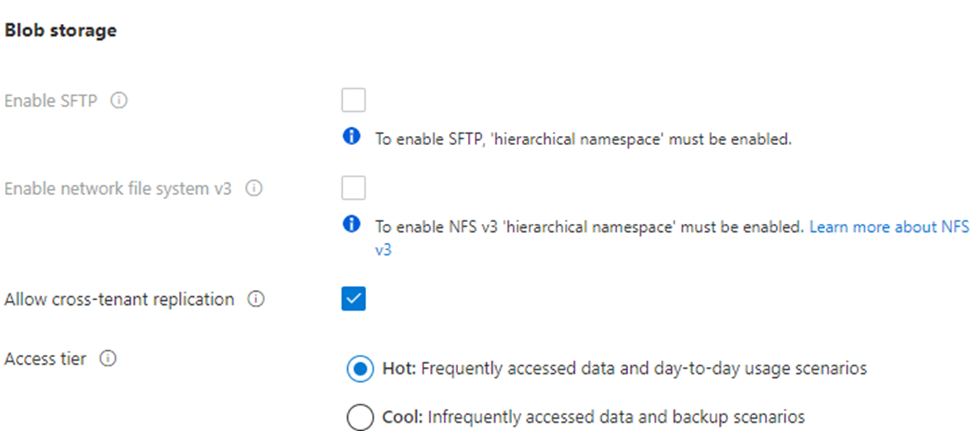980x431 pixels.
Task: Click the Blob storage section heading
Action: (60, 31)
